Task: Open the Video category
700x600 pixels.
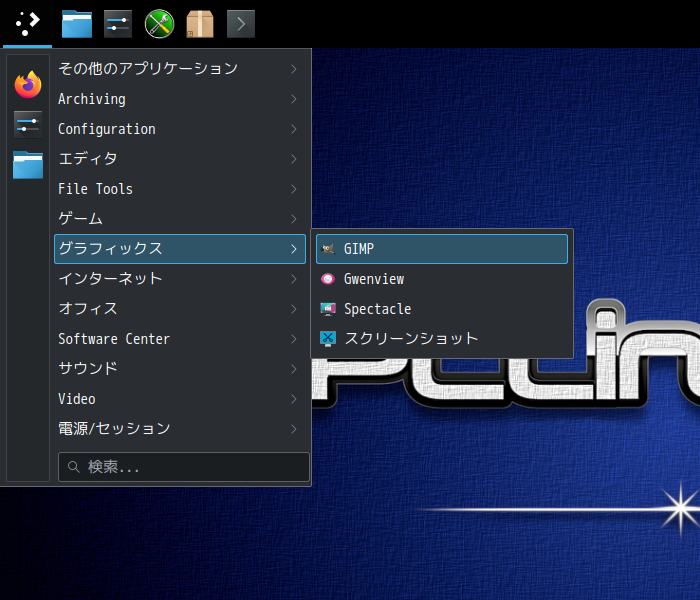Action: pos(180,399)
